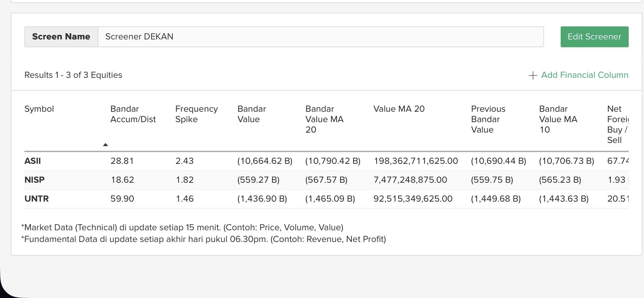
Task: Toggle the ascending sort arrow under Symbol
Action: (x=105, y=145)
